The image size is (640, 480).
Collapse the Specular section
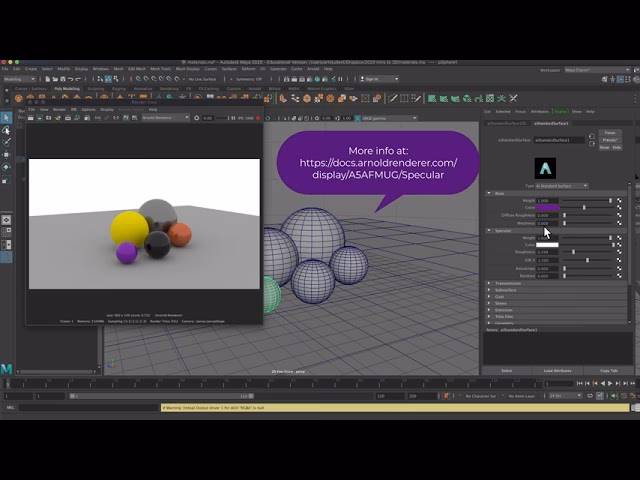coord(489,231)
